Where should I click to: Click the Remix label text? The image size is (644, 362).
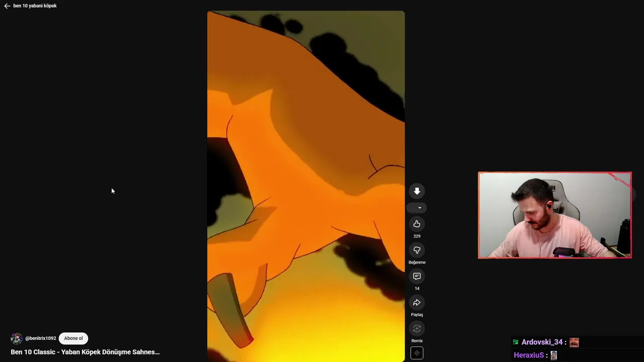417,341
